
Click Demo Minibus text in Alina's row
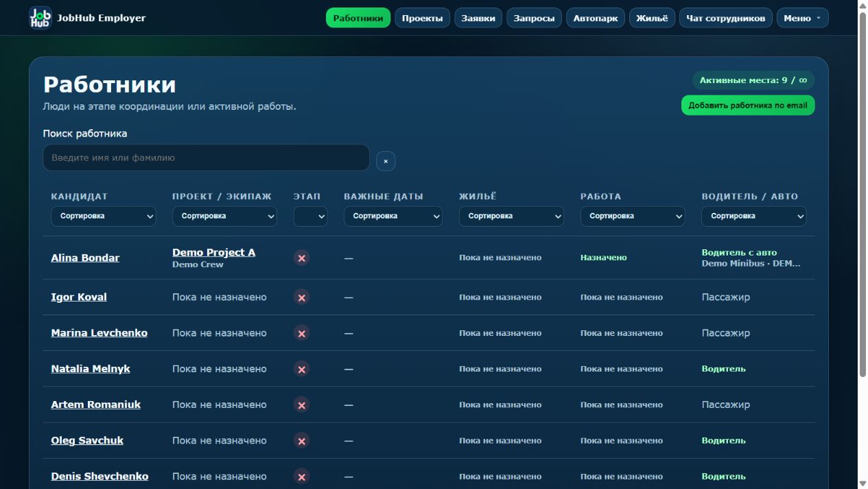tap(751, 263)
